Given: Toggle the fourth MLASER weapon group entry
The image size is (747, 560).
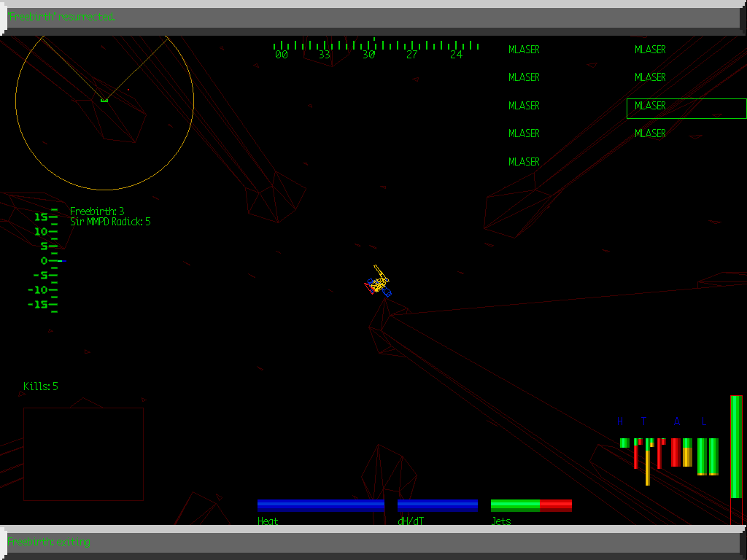Looking at the screenshot, I should pos(524,133).
